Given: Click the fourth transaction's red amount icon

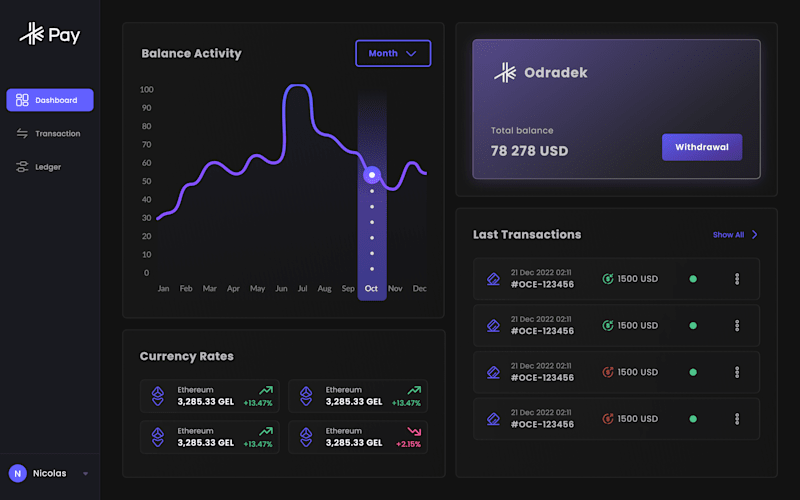Looking at the screenshot, I should [608, 418].
